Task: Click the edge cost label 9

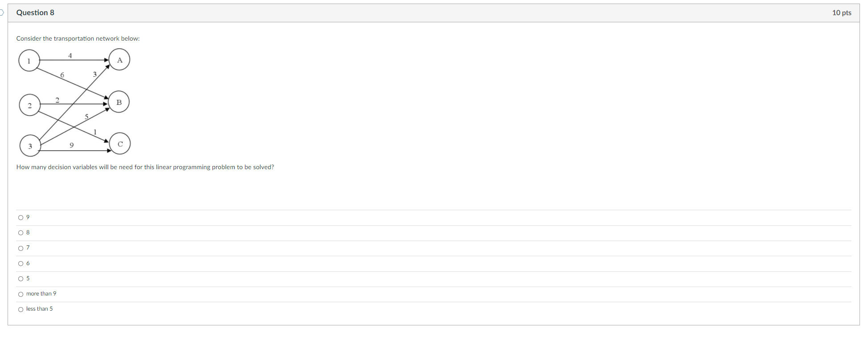Action: click(x=71, y=145)
